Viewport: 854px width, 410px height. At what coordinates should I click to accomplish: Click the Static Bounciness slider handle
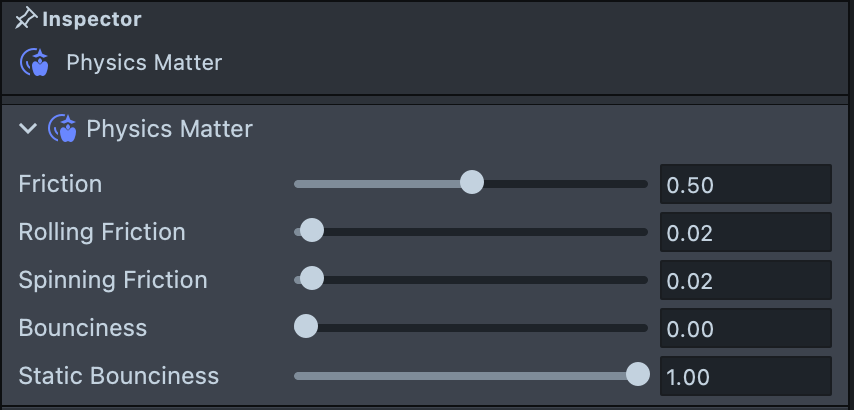[x=637, y=375]
